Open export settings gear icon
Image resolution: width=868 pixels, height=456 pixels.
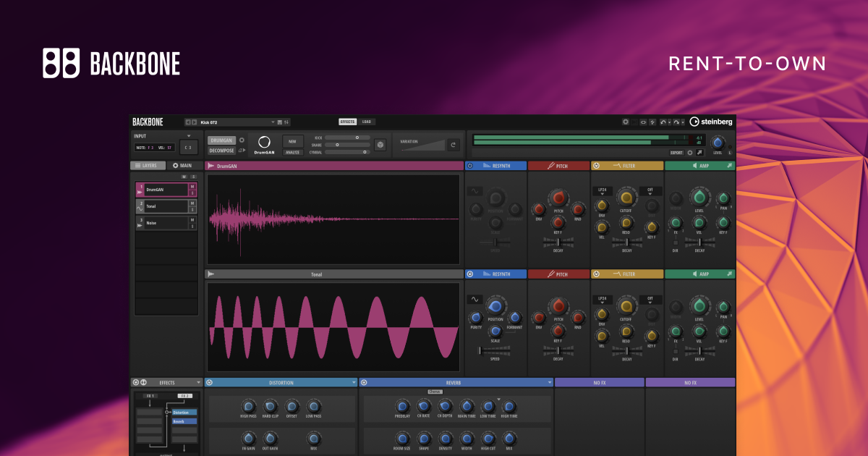(690, 153)
